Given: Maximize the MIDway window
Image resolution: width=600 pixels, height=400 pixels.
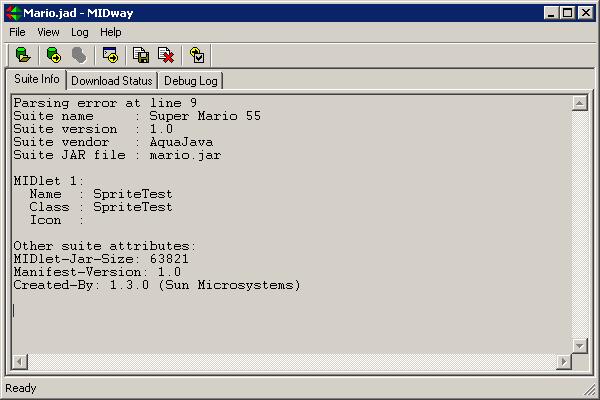Looking at the screenshot, I should (568, 13).
